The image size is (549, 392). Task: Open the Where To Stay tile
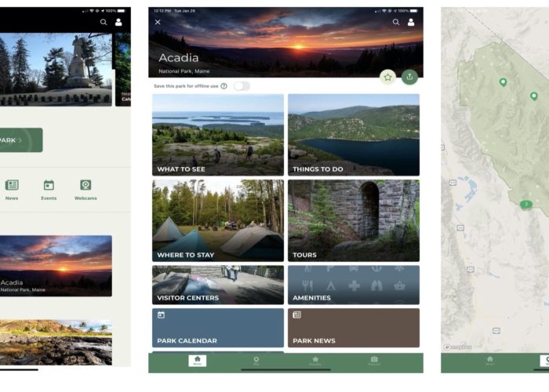218,220
